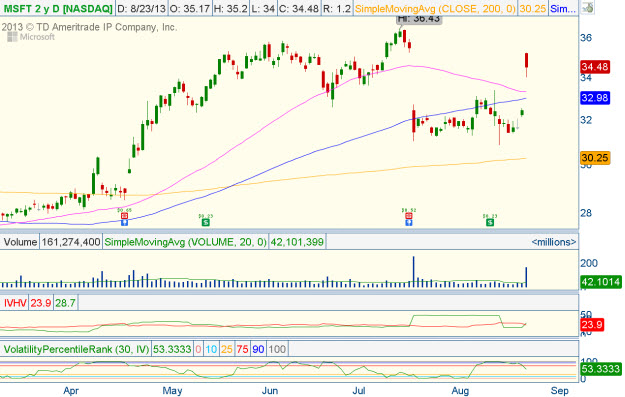The height and width of the screenshot is (397, 625).
Task: Click the Microsoft logo watermark label
Action: [x=31, y=37]
